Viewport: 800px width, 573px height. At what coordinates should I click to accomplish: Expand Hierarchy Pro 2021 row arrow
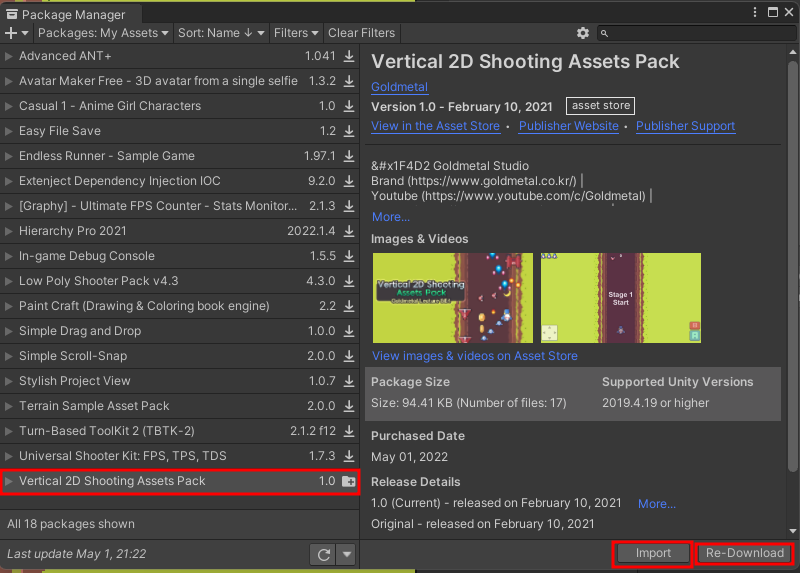(x=8, y=231)
